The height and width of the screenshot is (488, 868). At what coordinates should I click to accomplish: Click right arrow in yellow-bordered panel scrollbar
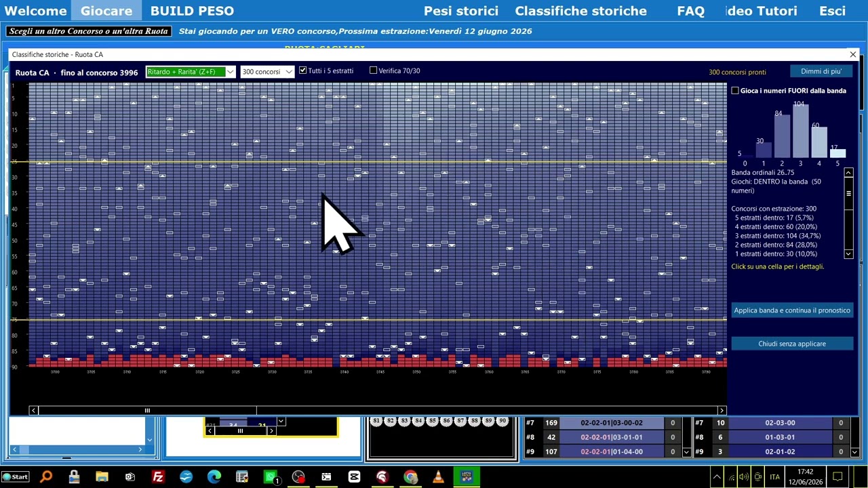click(271, 430)
